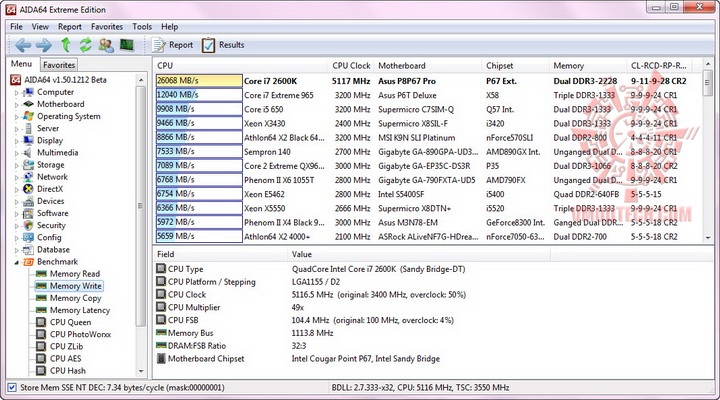Viewport: 720px width, 400px height.
Task: Select the Memory Copy benchmark icon
Action: 41,298
